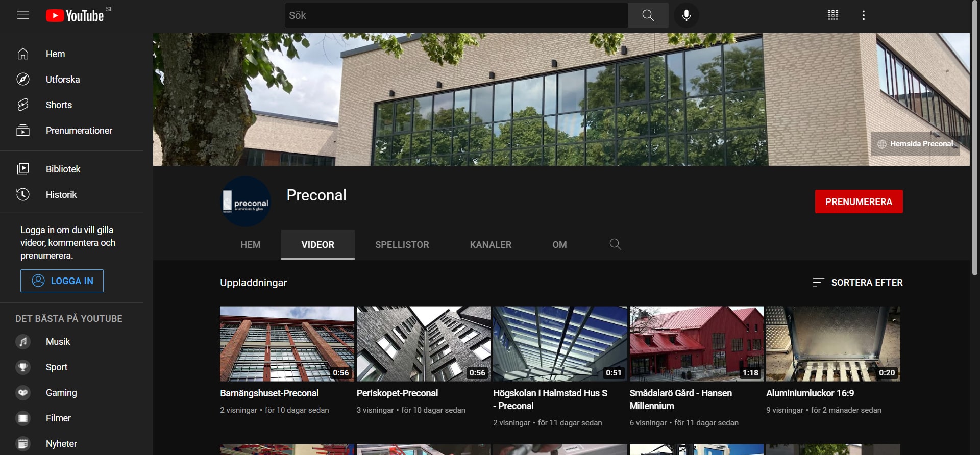Viewport: 980px width, 455px height.
Task: Open settings three-dot menu
Action: [x=863, y=15]
